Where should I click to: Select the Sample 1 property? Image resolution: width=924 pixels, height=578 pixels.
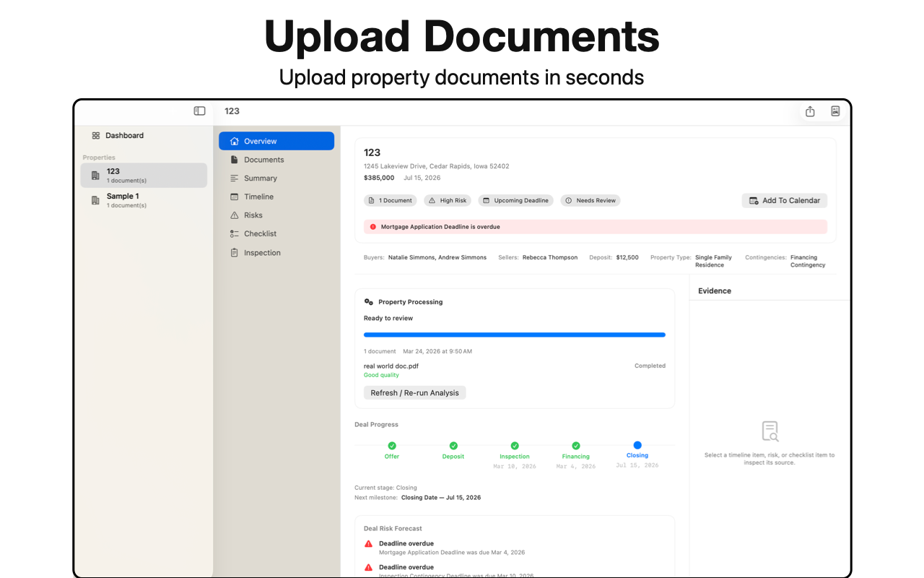(x=144, y=200)
